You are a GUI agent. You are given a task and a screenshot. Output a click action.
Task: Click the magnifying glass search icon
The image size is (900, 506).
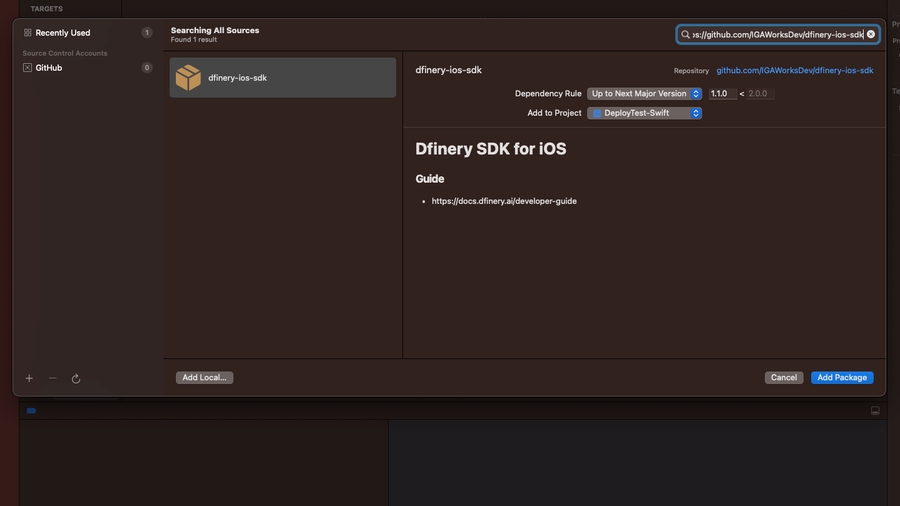pos(685,34)
